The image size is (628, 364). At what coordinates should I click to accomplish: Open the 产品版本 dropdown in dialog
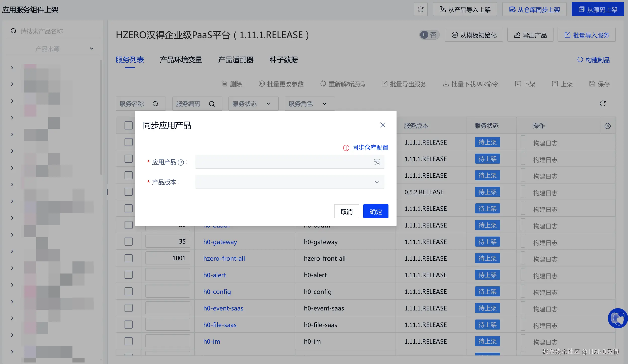tap(289, 182)
